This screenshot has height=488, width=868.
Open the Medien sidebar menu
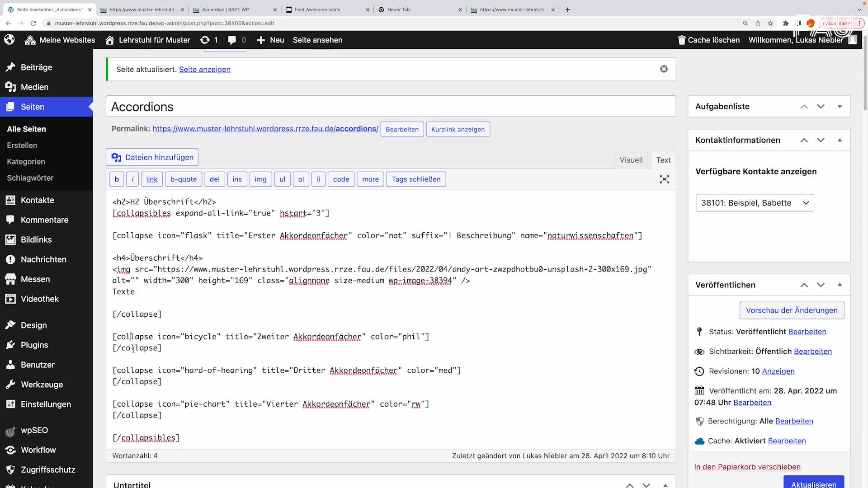coord(34,87)
